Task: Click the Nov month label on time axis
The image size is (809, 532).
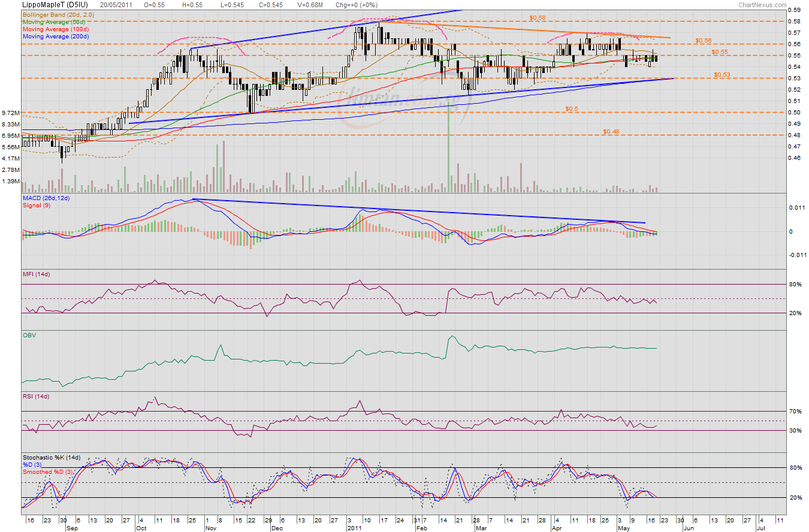Action: coord(211,528)
